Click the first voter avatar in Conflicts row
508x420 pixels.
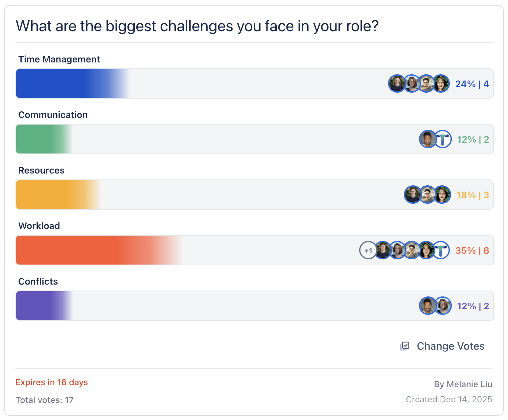pos(428,306)
